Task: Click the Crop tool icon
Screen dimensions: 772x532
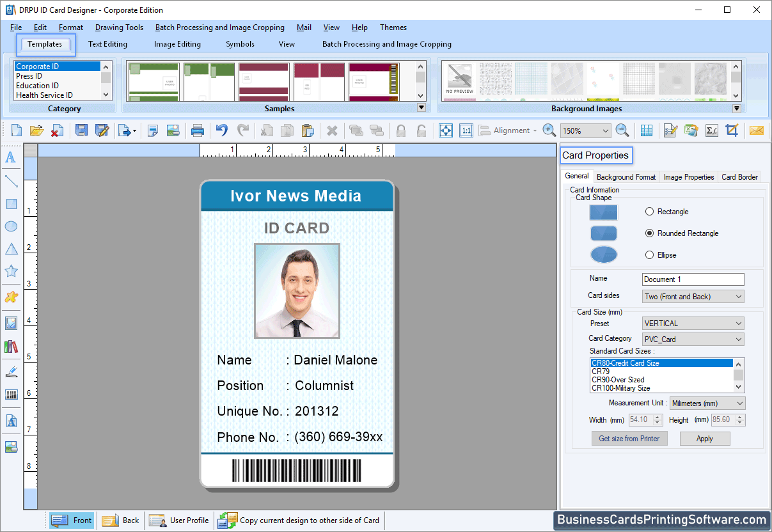Action: click(732, 130)
